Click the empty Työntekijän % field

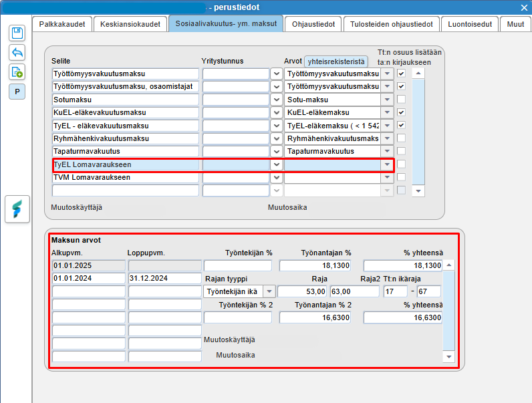tap(238, 265)
